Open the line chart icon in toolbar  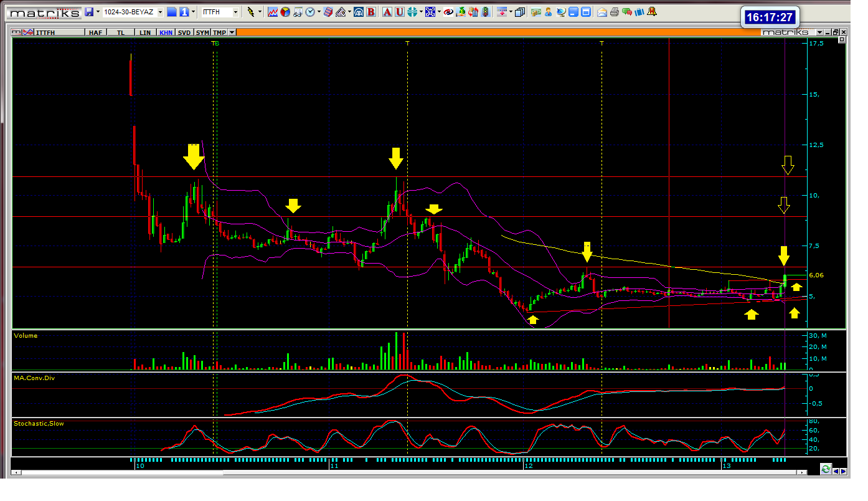coord(273,12)
